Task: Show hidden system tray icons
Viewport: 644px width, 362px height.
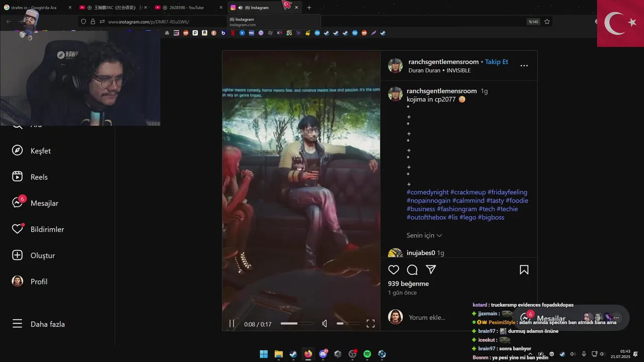Action: pos(530,354)
